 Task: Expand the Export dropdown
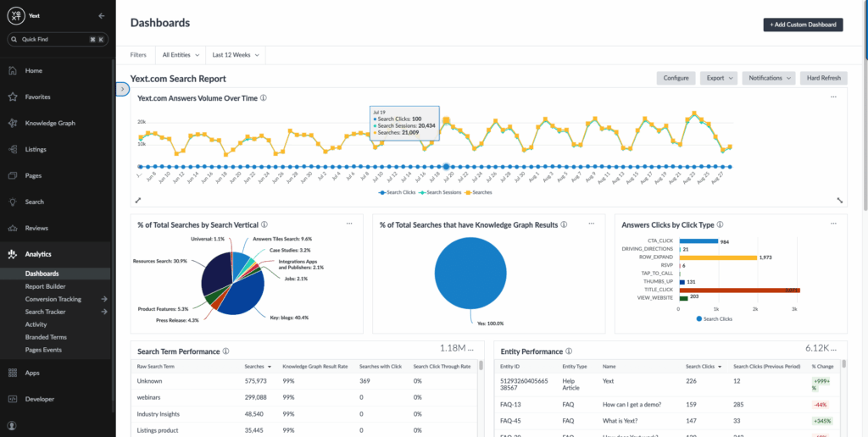point(719,78)
